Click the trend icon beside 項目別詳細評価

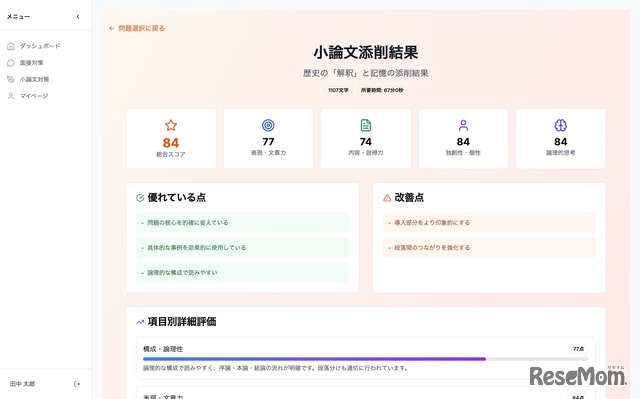point(140,322)
